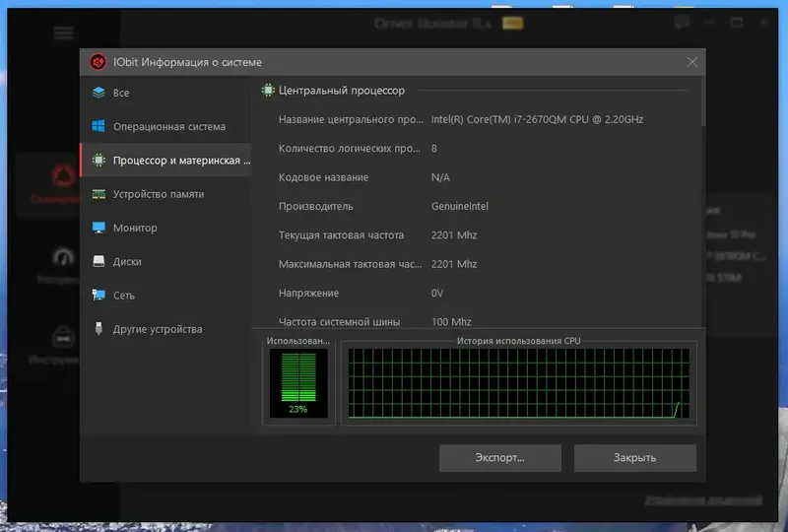The width and height of the screenshot is (788, 532).
Task: Click the Кодовое название value N/A
Action: pos(440,177)
